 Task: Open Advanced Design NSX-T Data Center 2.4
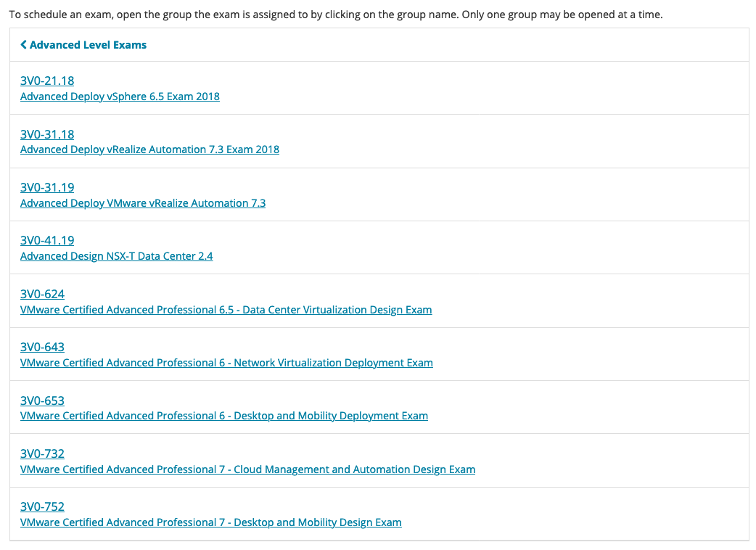(x=116, y=256)
